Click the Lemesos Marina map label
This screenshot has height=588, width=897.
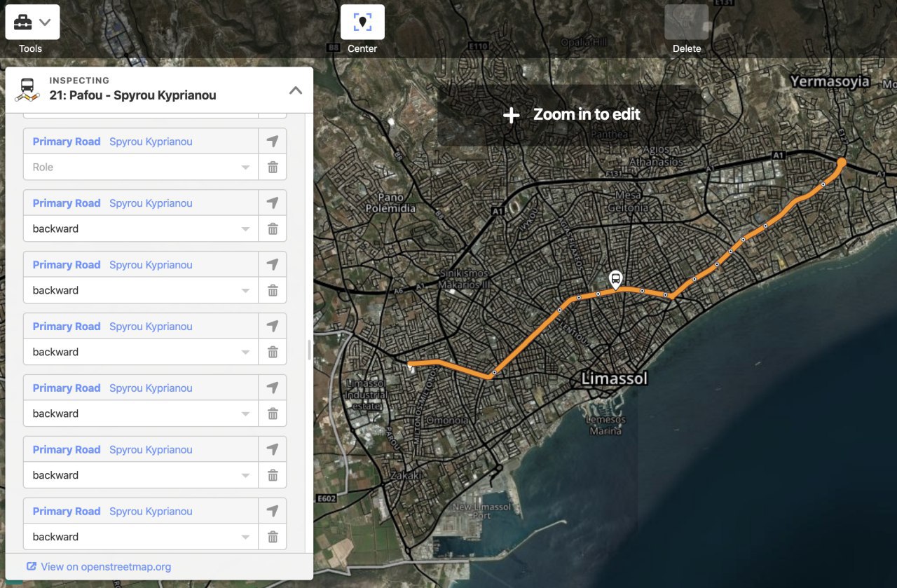pos(605,425)
